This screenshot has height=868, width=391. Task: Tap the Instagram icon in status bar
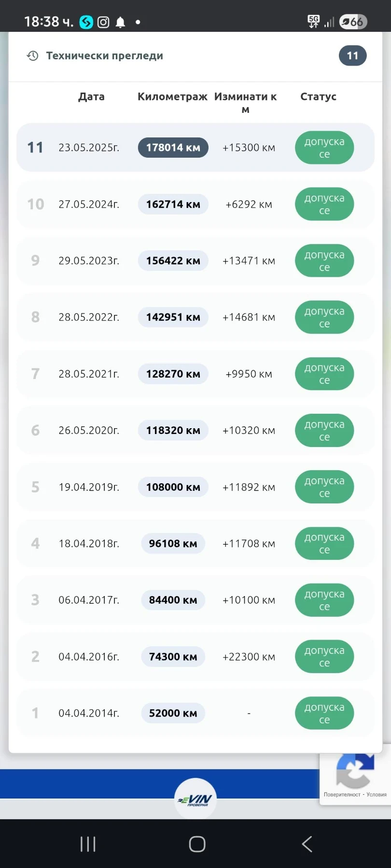tap(103, 22)
